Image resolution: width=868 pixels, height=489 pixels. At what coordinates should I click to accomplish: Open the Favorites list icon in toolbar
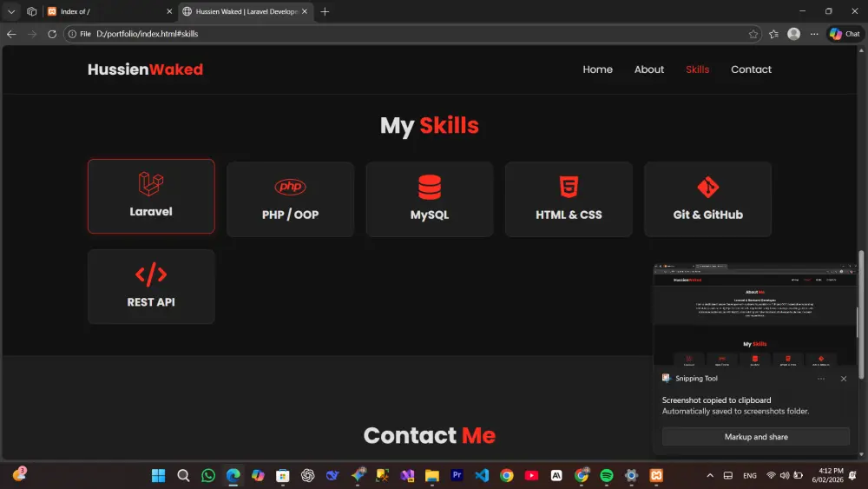coord(774,34)
